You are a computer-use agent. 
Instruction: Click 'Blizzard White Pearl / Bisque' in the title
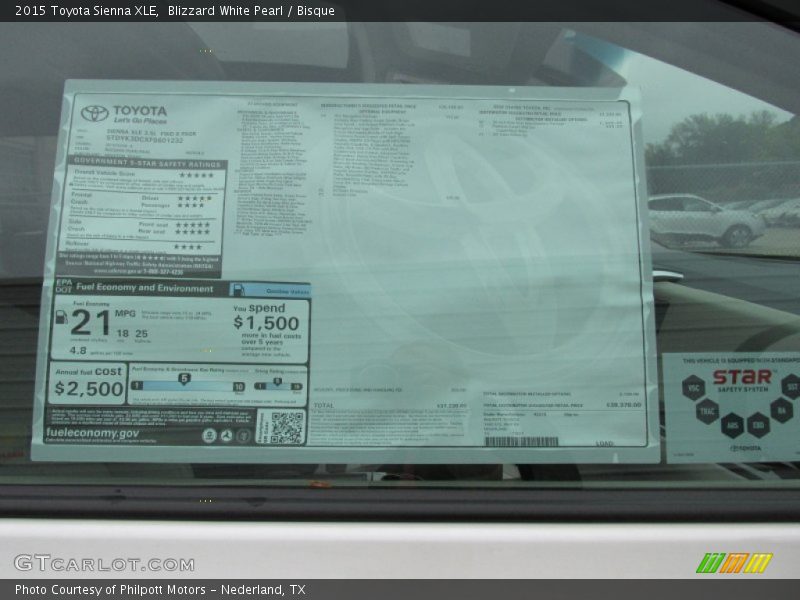[251, 11]
